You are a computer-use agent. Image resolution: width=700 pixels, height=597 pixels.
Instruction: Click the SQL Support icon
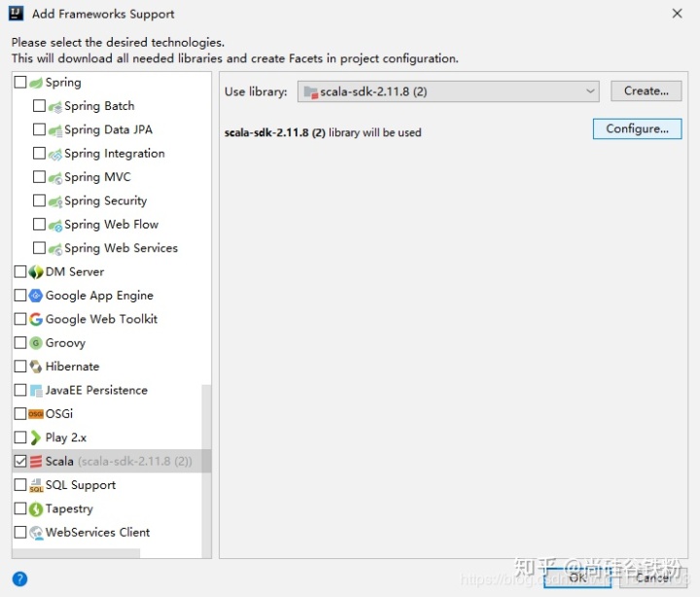[x=36, y=485]
